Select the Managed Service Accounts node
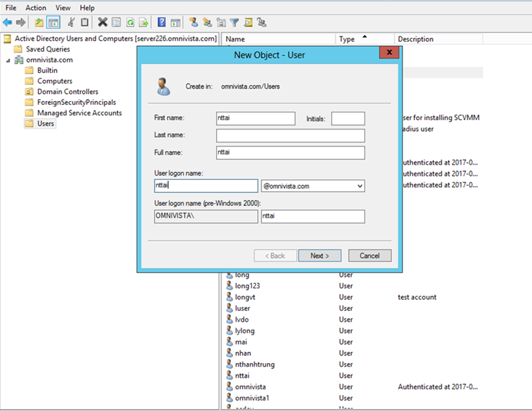 coord(80,113)
